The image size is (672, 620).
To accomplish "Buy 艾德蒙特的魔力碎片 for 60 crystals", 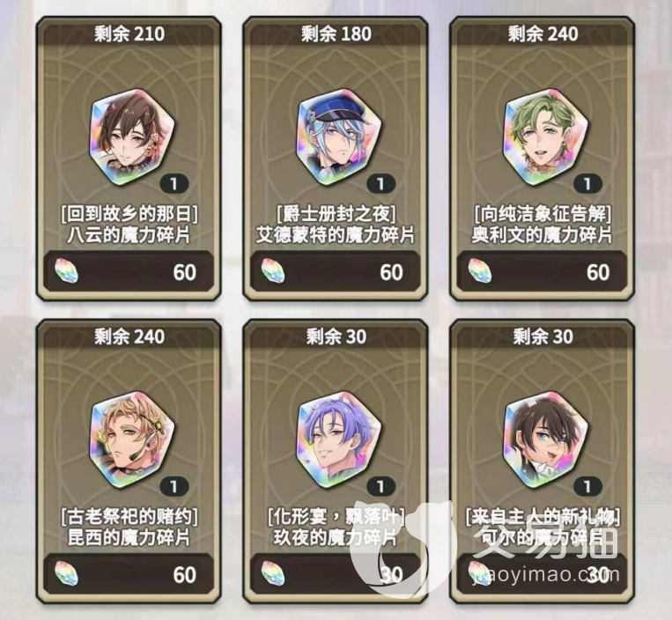I will [336, 272].
